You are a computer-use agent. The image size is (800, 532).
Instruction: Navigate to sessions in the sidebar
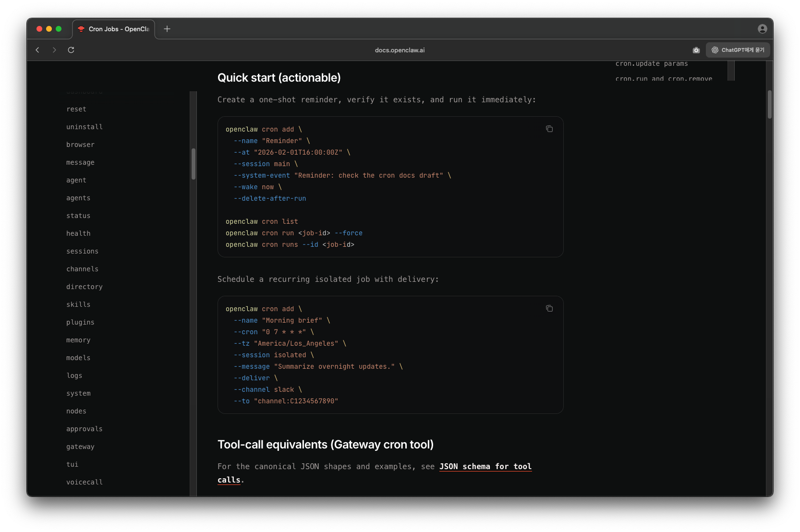coord(82,251)
